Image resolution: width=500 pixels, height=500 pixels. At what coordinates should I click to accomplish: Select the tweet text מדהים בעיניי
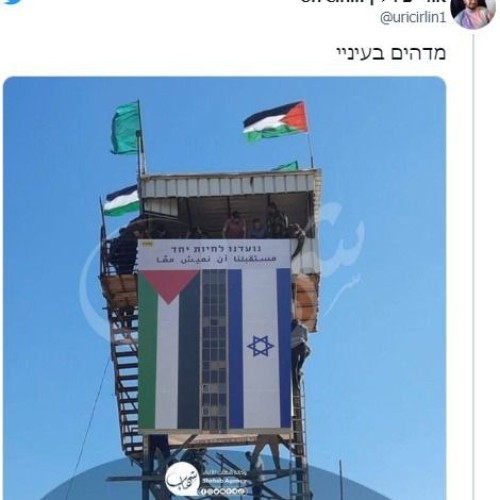coord(391,54)
